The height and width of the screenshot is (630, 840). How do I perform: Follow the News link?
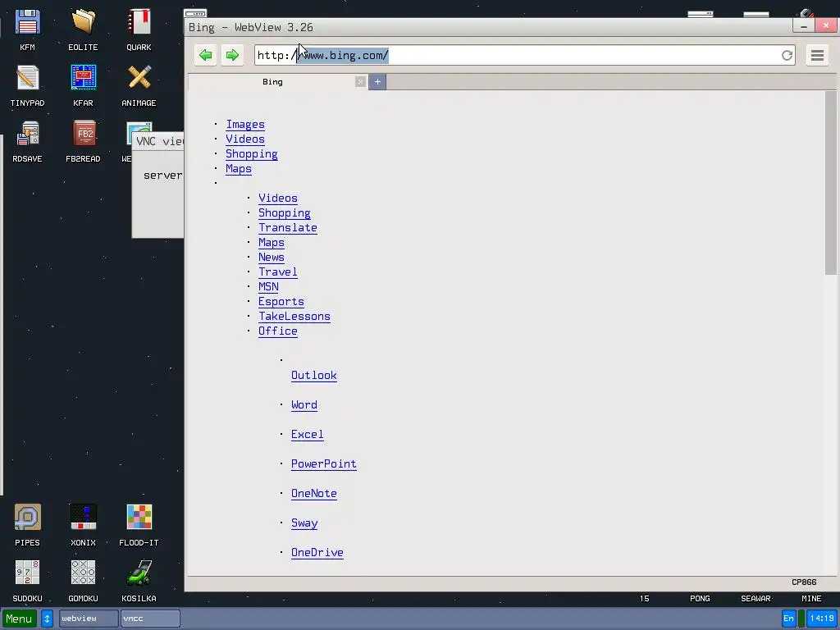[x=271, y=257]
